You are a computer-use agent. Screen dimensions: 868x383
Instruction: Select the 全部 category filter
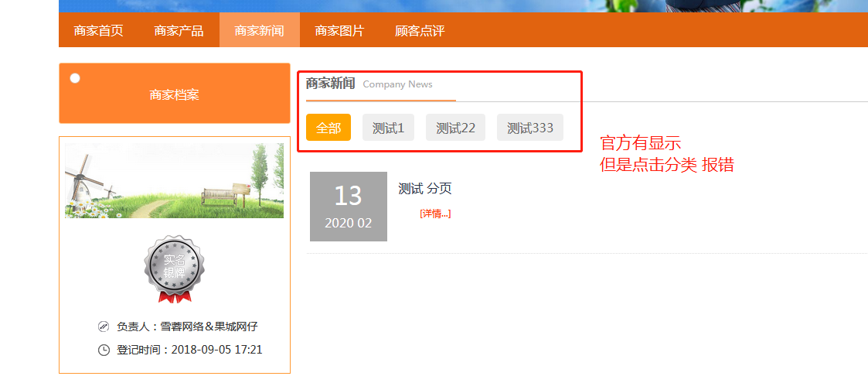[x=328, y=128]
